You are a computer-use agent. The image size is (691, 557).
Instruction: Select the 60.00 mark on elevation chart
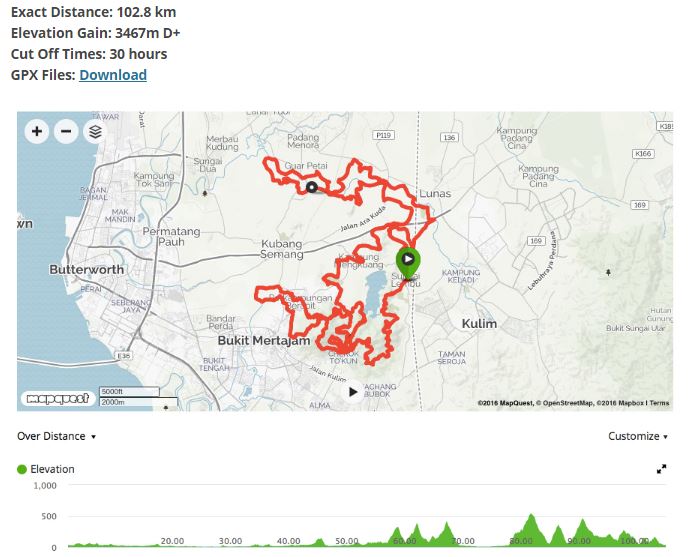coord(405,541)
